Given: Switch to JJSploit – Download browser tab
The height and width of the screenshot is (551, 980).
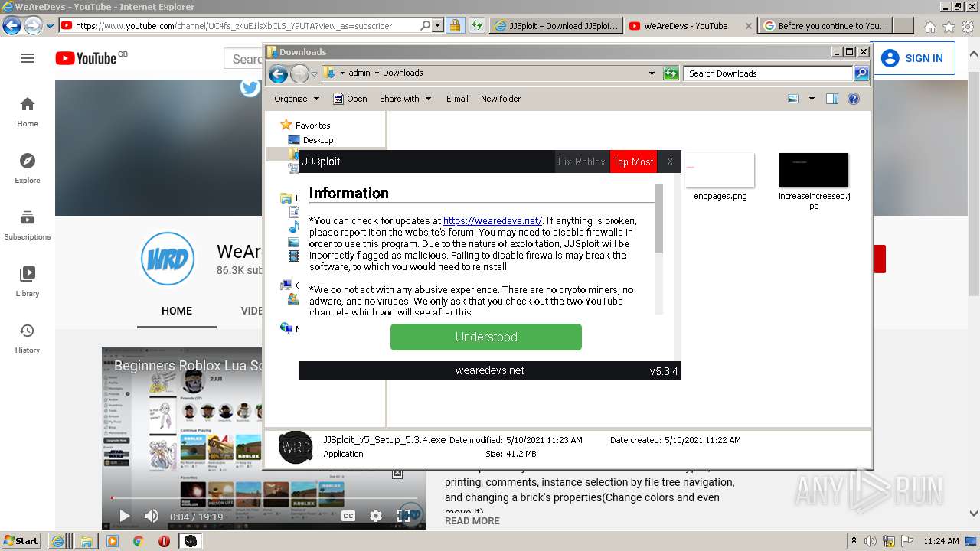Looking at the screenshot, I should [556, 25].
